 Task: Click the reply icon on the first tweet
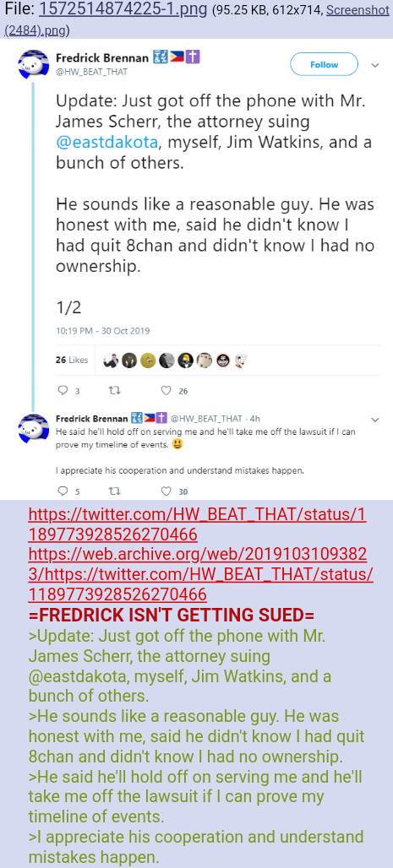click(x=62, y=391)
